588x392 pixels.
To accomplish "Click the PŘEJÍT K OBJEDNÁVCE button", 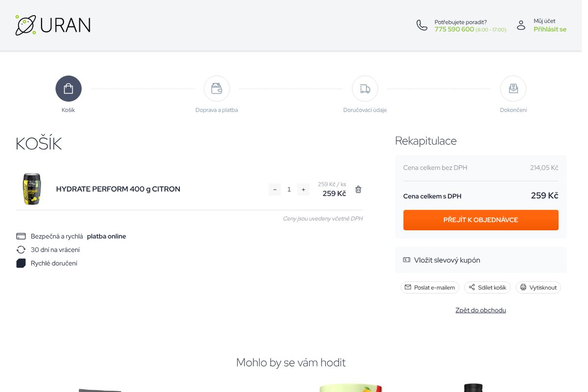I will coord(481,220).
